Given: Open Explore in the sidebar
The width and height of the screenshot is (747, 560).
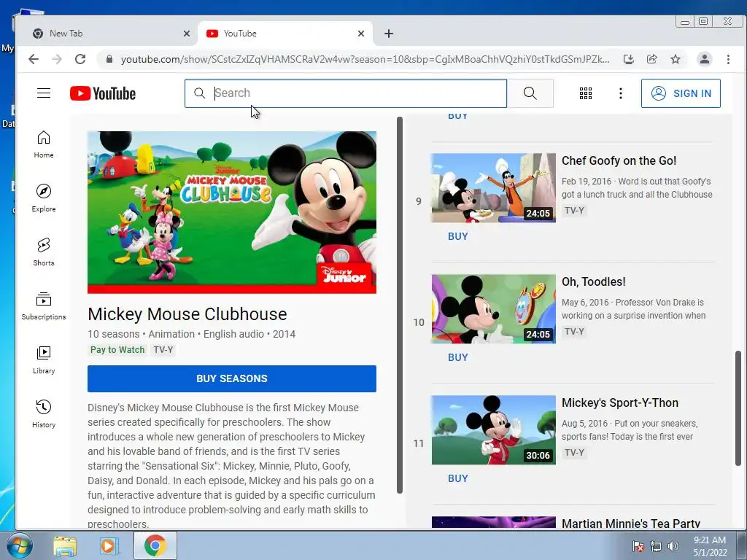Looking at the screenshot, I should (43, 198).
